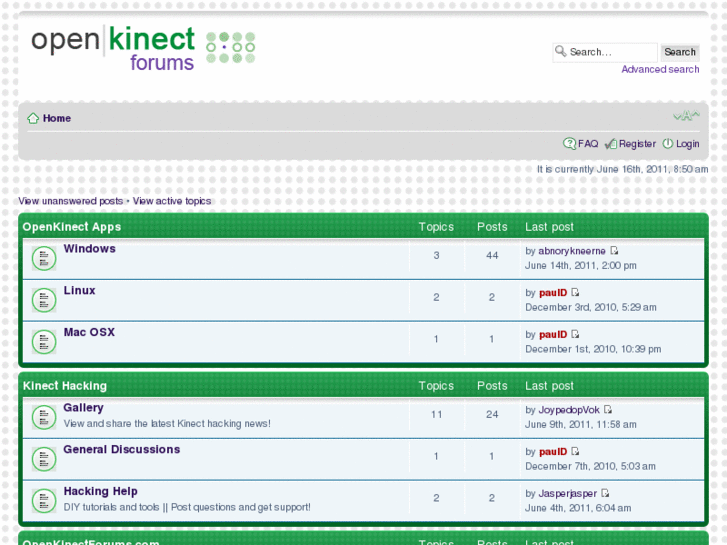
Task: Open pauID profile in General Discussions row
Action: (553, 452)
